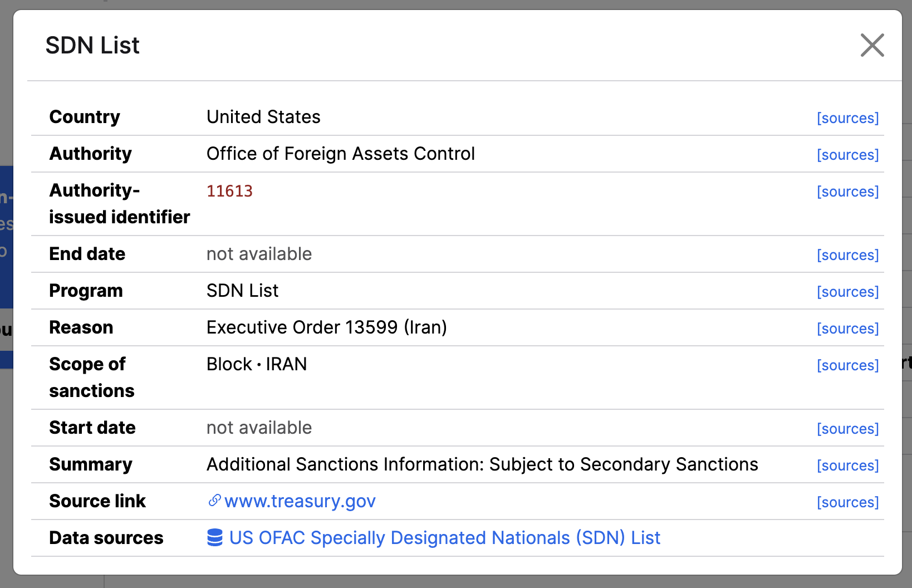Click the database icon beside US OFAC list

tap(215, 538)
